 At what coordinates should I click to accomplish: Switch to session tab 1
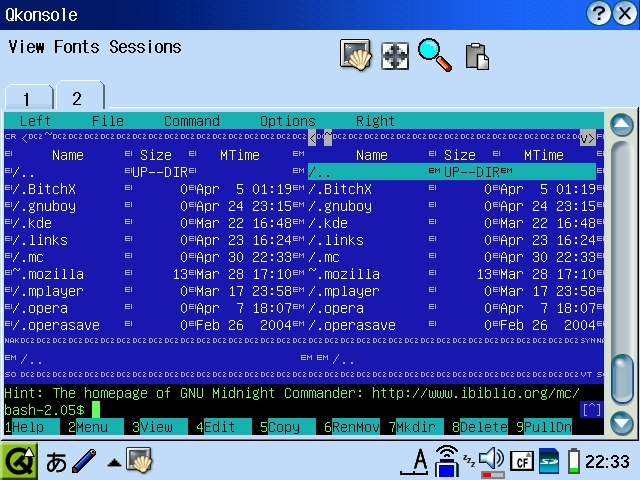click(26, 98)
